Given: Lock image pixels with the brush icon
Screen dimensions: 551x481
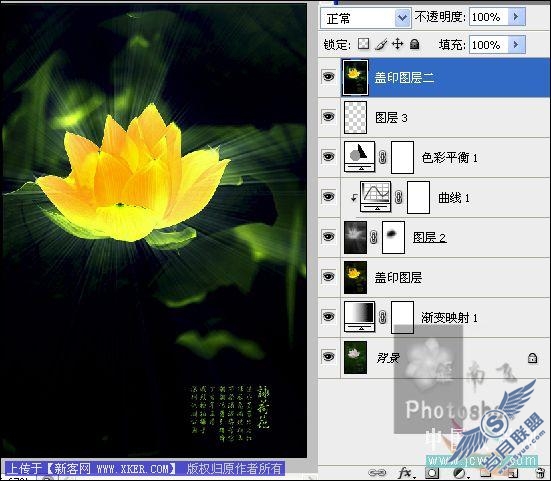Looking at the screenshot, I should tap(381, 44).
